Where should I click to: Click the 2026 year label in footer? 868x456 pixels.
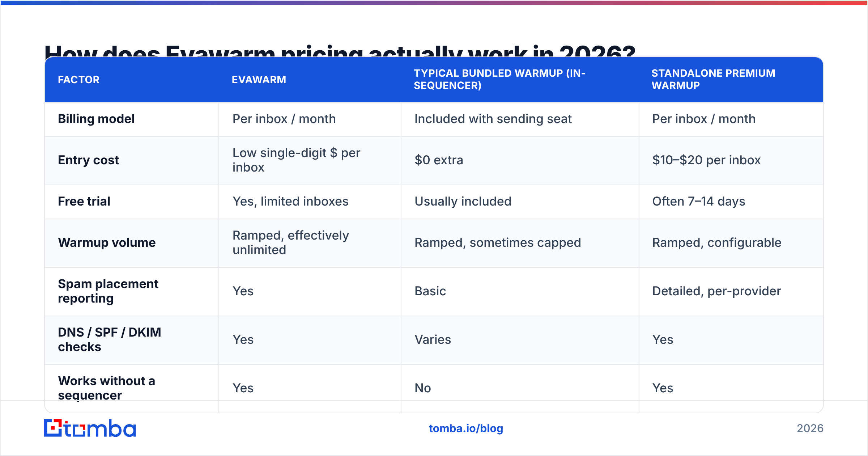coord(810,428)
